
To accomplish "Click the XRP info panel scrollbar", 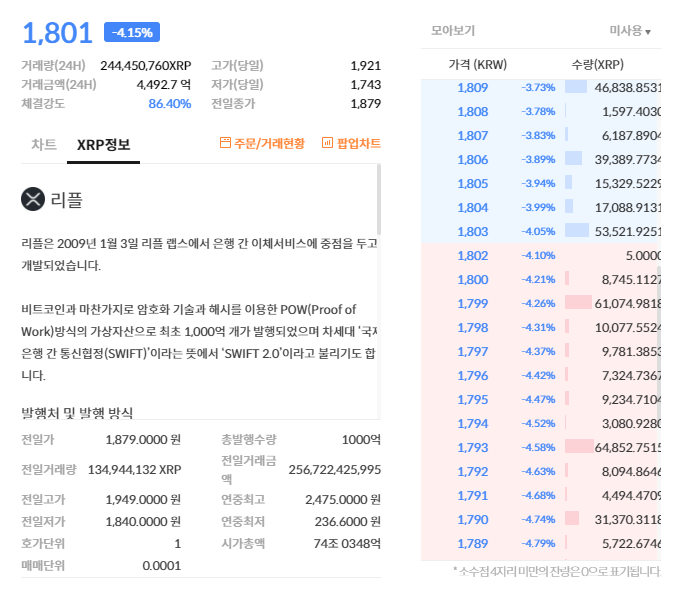I will click(x=379, y=200).
